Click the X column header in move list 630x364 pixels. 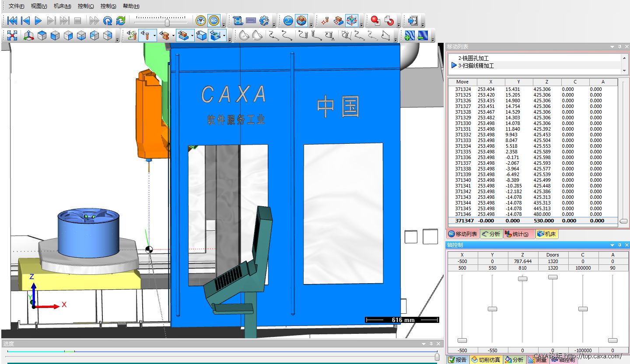click(491, 82)
